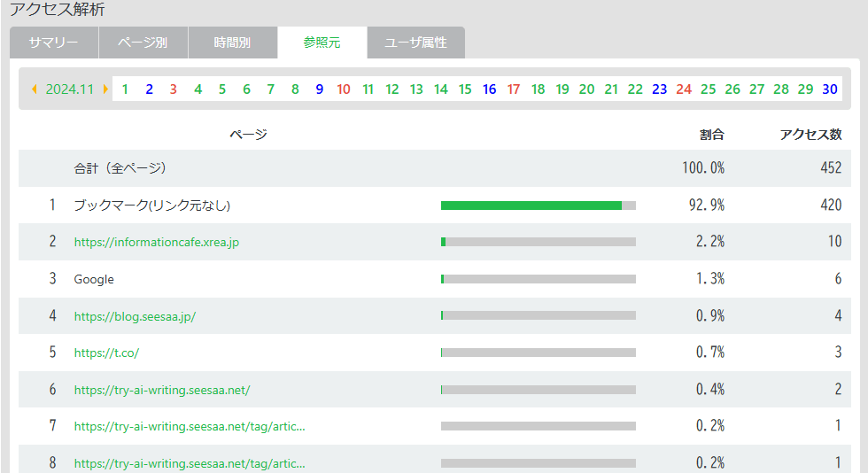
Task: Open the サマリー tab
Action: [x=53, y=43]
